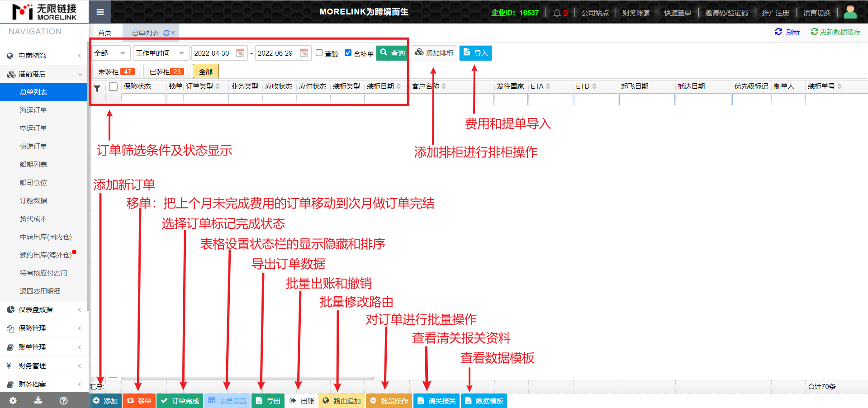Screen dimensions: 868x408
Task: Open 快速查单 in the top bar
Action: point(677,13)
